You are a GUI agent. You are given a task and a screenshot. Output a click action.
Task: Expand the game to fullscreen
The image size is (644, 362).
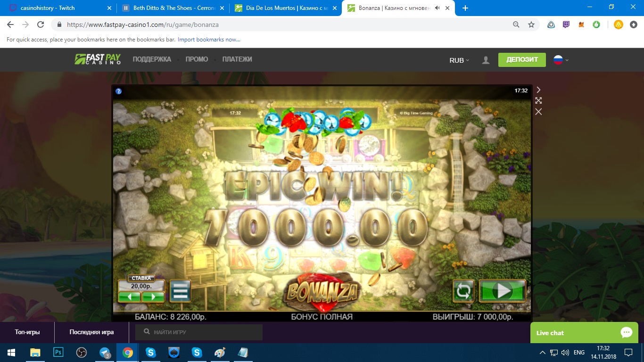tap(538, 100)
